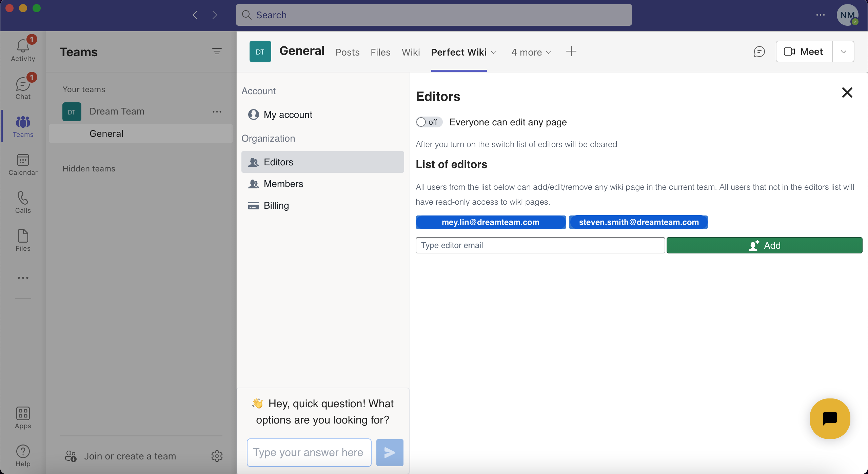This screenshot has height=474, width=868.
Task: Open the yellow Perfect Wiki support chat bubble
Action: tap(829, 419)
